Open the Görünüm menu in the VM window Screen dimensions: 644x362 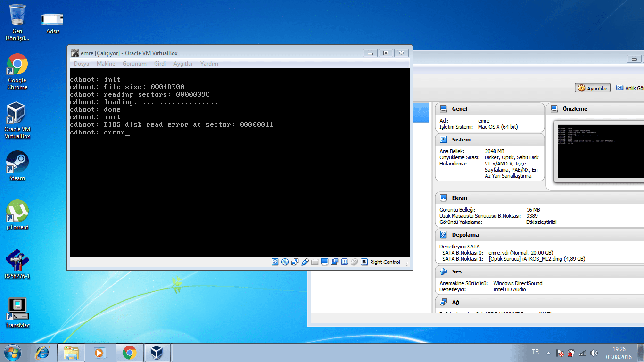click(134, 64)
